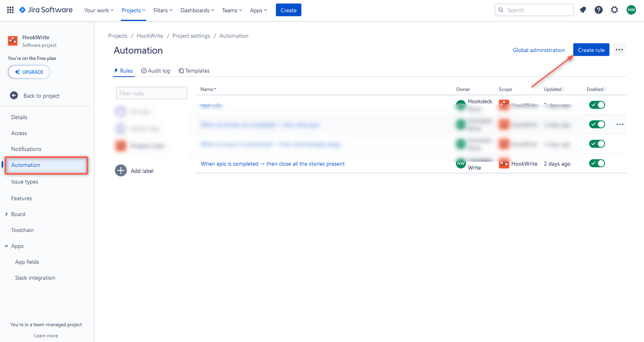
Task: Click the Jira Software logo
Action: pos(45,9)
